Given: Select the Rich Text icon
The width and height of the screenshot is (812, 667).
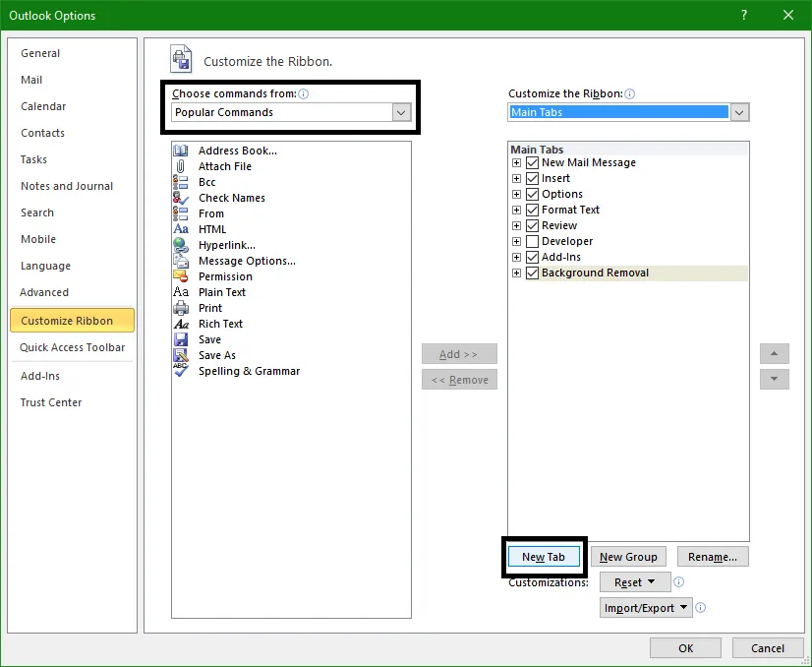Looking at the screenshot, I should click(180, 324).
